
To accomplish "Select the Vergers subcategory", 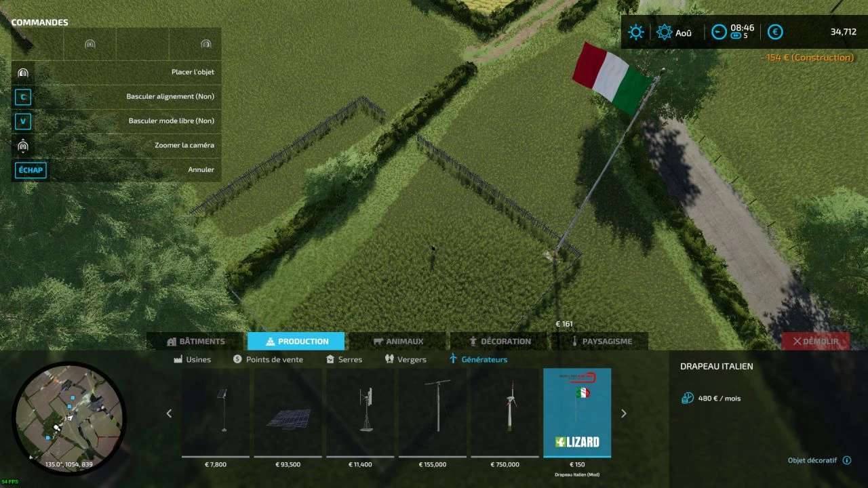I will pyautogui.click(x=406, y=359).
